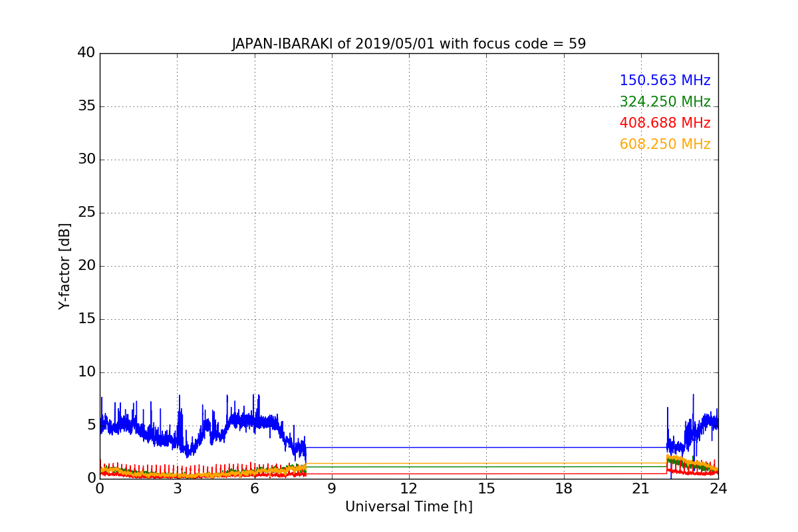
Task: Select the 324.250 MHz legend label
Action: point(665,102)
